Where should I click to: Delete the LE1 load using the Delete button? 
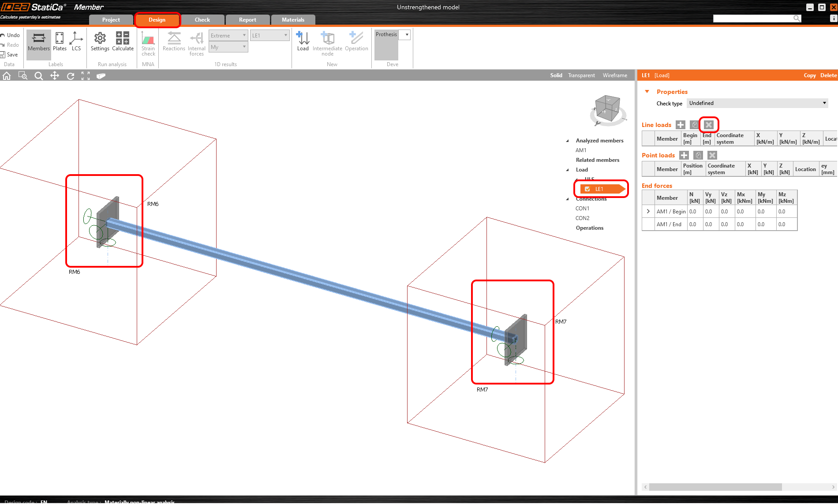(828, 75)
